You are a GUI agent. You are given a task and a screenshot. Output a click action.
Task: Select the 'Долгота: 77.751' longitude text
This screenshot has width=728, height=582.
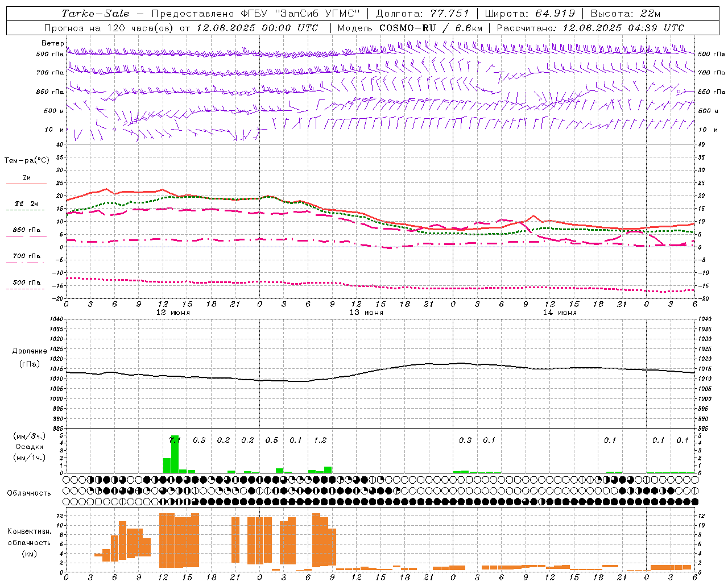pyautogui.click(x=423, y=14)
